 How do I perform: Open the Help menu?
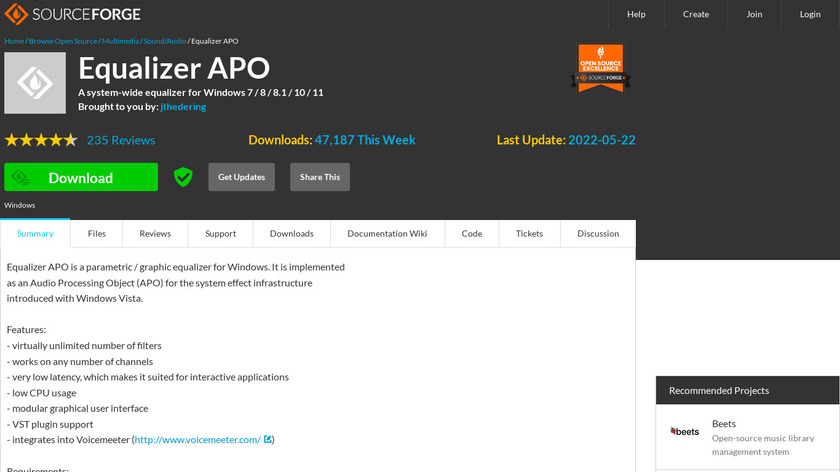pos(636,14)
